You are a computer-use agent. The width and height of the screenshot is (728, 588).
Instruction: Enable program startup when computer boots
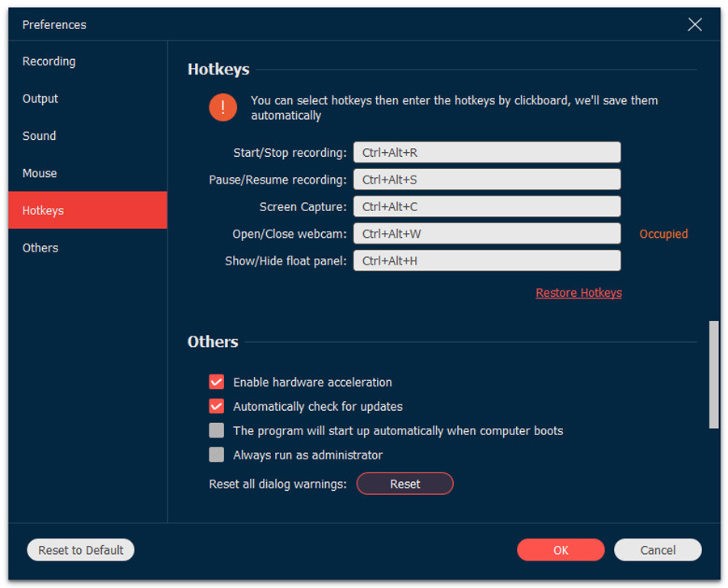coord(216,430)
